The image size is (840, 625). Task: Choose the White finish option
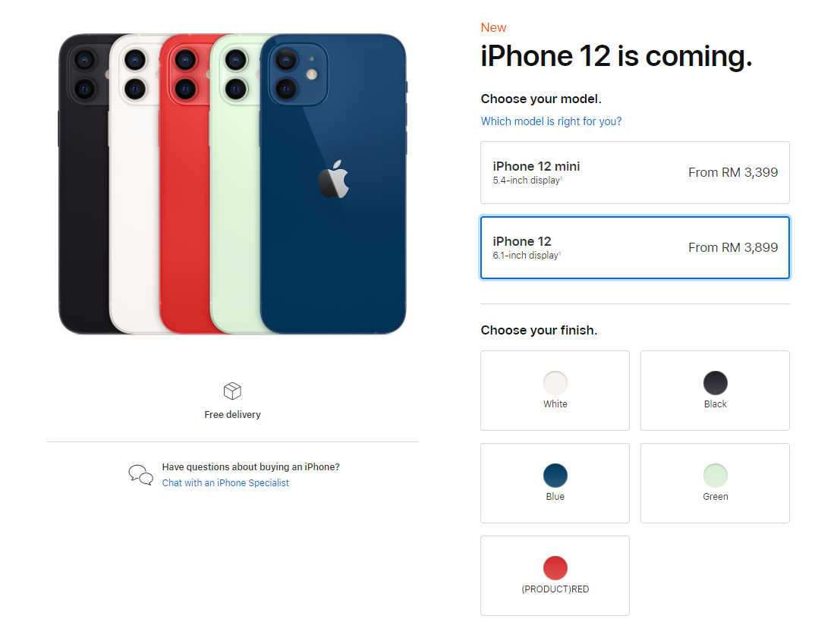coord(555,391)
